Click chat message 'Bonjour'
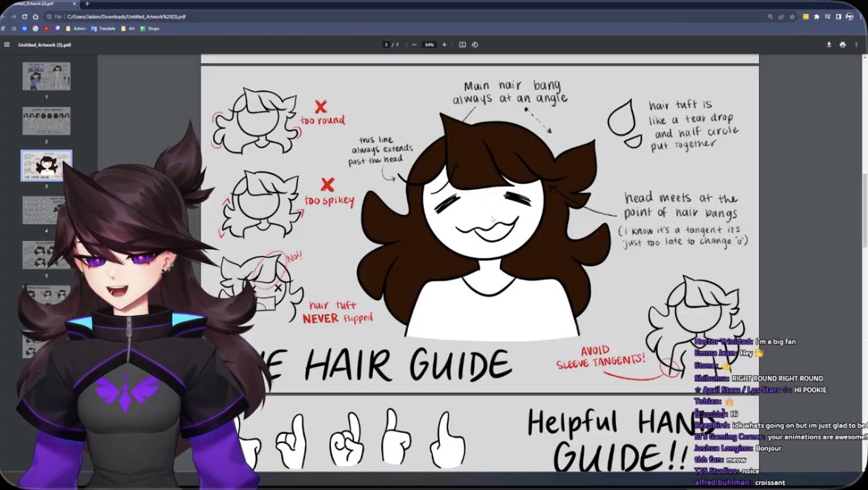The height and width of the screenshot is (490, 868). [x=769, y=448]
